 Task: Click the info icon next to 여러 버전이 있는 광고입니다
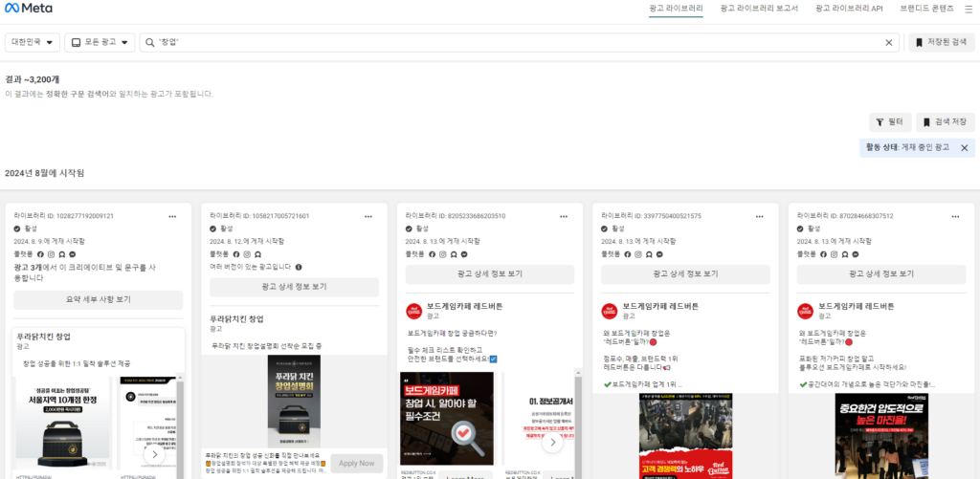tap(299, 268)
